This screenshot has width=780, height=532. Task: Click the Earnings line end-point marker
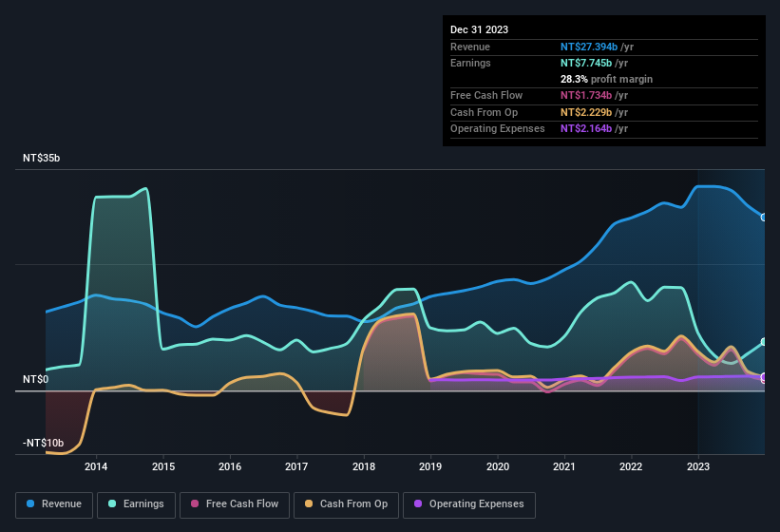point(764,342)
